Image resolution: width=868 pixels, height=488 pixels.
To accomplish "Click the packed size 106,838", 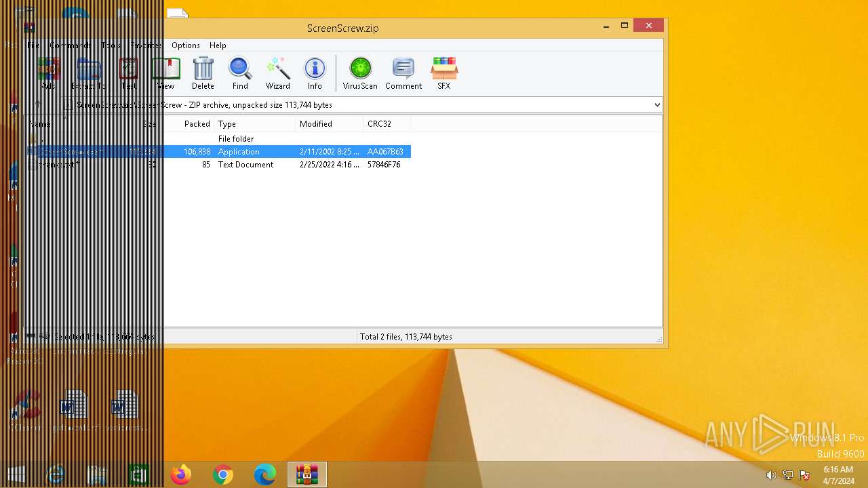I will pos(197,152).
